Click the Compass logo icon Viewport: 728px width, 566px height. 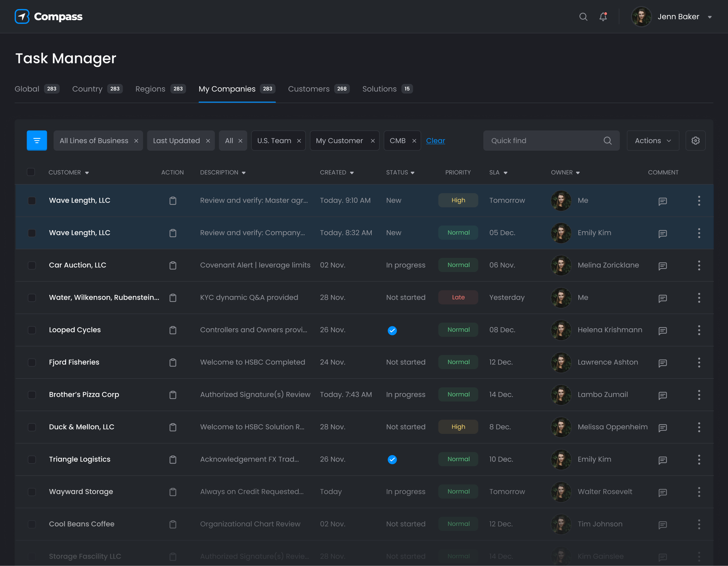coord(22,17)
